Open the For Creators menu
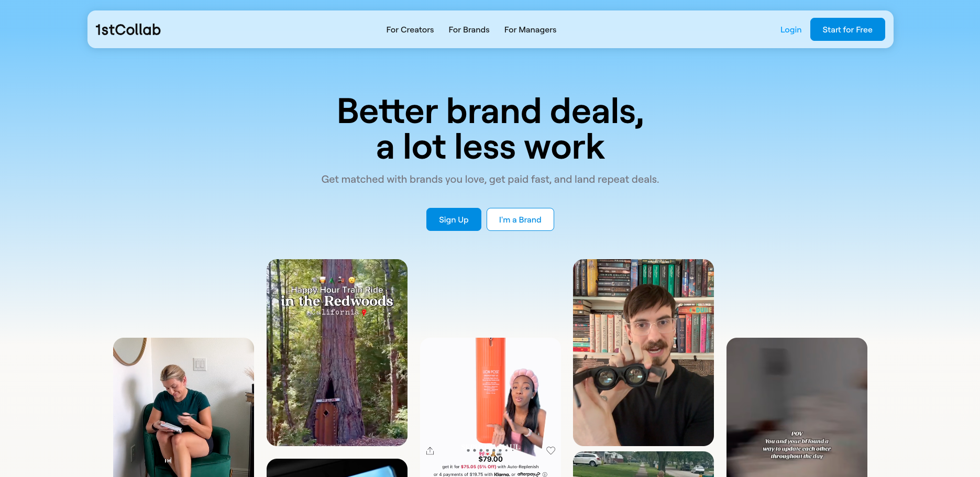The height and width of the screenshot is (477, 980). [x=410, y=30]
